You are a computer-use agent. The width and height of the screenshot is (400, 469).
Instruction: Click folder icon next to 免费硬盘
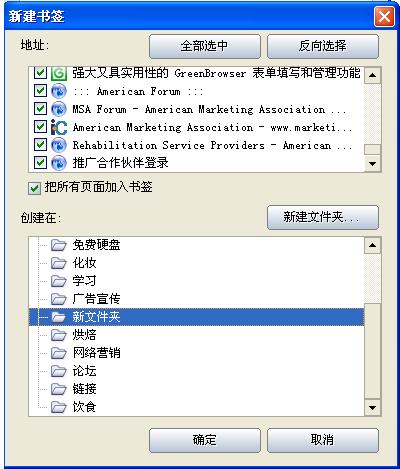click(59, 245)
